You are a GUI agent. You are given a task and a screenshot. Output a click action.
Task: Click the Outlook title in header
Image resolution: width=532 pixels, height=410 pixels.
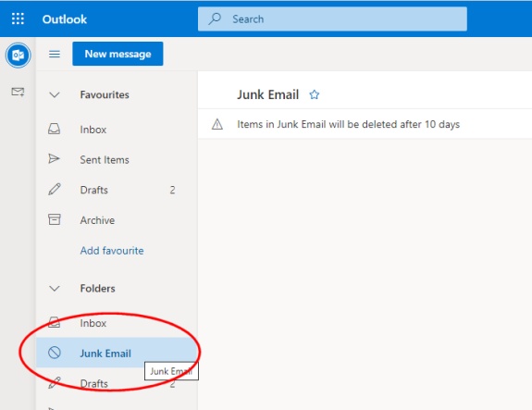[x=65, y=19]
